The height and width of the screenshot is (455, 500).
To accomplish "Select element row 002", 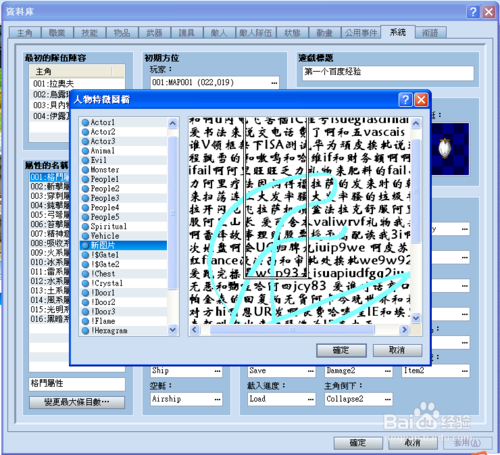I will (x=50, y=186).
